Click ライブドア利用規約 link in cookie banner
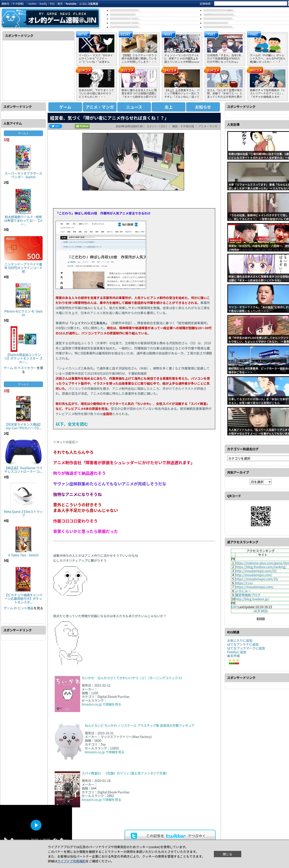 point(71,861)
